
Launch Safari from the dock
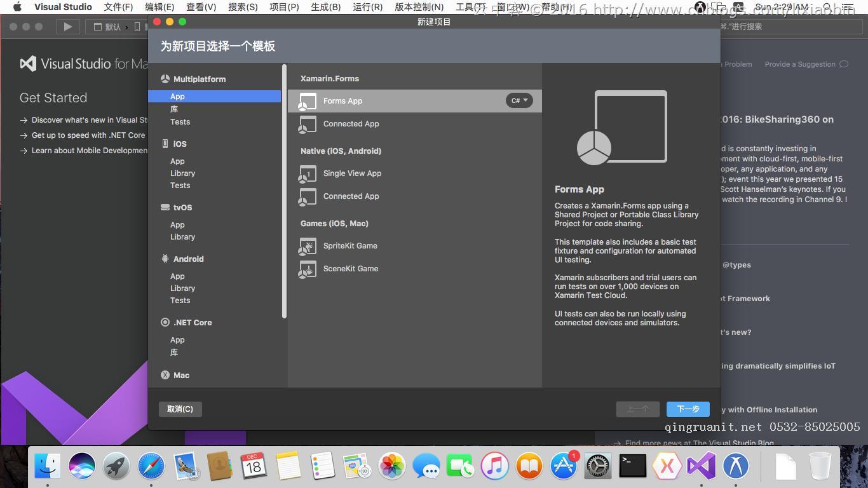tap(151, 466)
